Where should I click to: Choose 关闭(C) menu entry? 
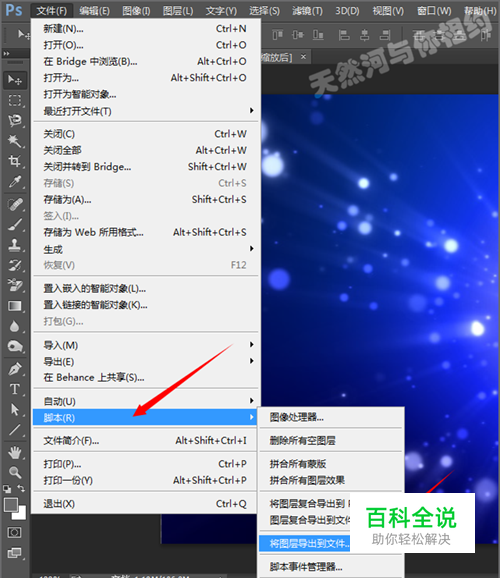145,134
